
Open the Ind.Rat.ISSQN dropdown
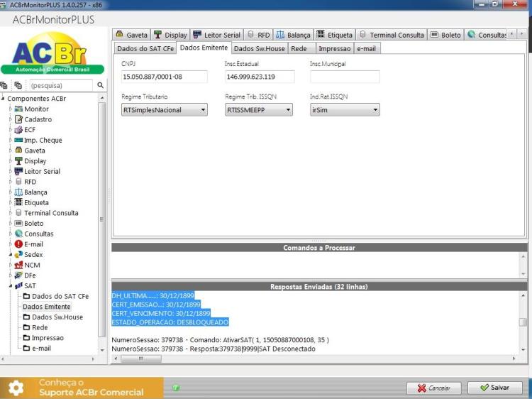345,110
